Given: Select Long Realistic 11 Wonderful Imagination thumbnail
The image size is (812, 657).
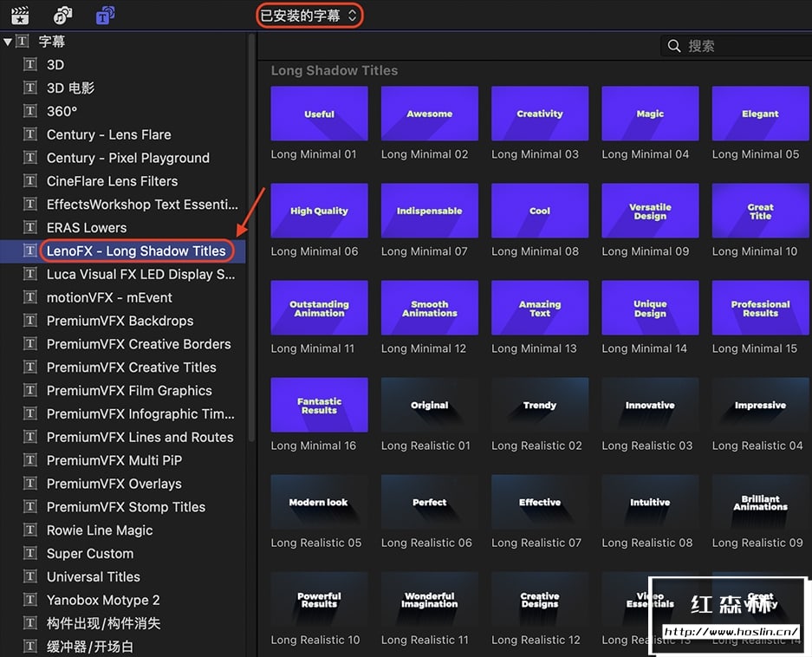Looking at the screenshot, I should 429,599.
